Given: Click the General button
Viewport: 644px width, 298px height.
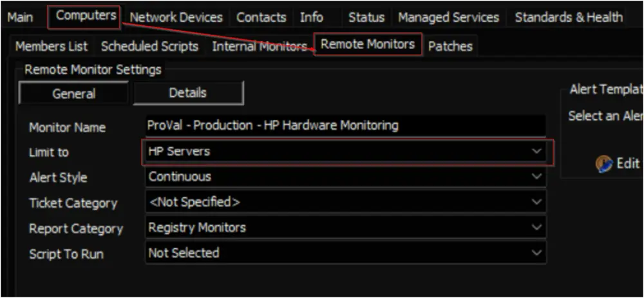Looking at the screenshot, I should click(x=74, y=94).
